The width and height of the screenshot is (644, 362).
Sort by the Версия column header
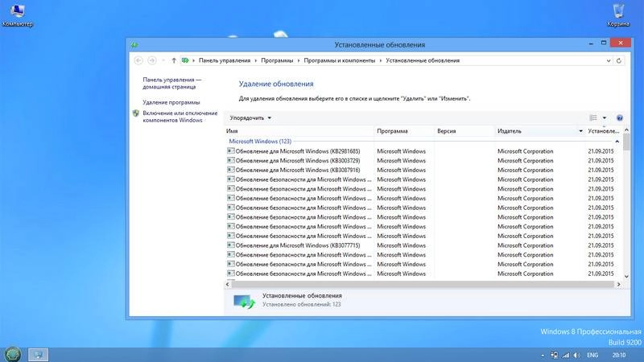coord(465,131)
